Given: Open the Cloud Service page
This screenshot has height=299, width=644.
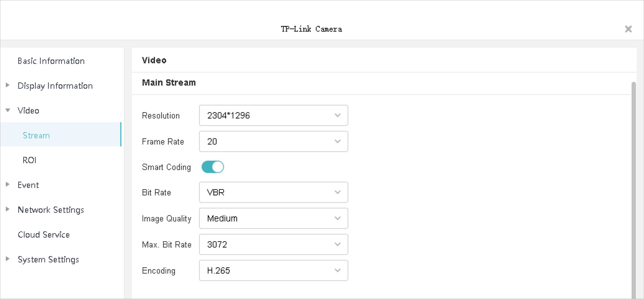Looking at the screenshot, I should pos(44,235).
